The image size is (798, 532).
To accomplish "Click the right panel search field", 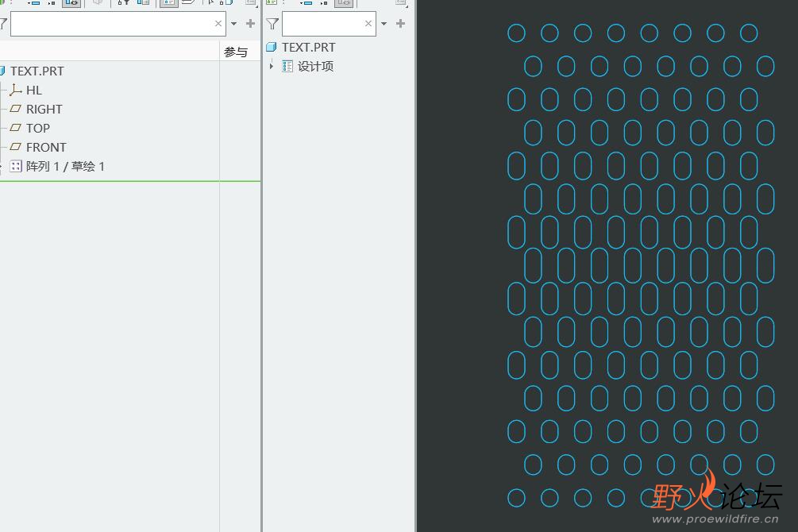I will tap(329, 24).
